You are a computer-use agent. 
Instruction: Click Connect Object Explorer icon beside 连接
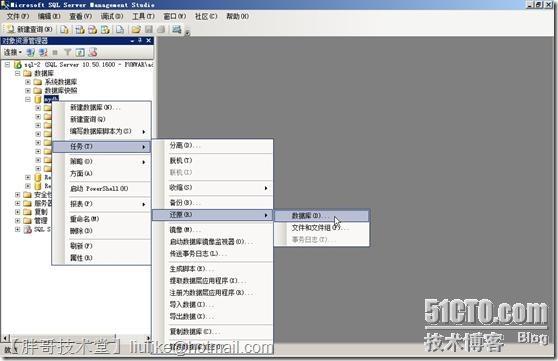[x=31, y=52]
